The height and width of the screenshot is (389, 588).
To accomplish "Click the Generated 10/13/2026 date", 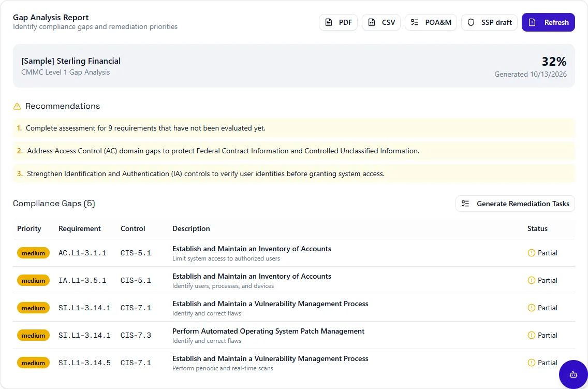I will click(530, 74).
